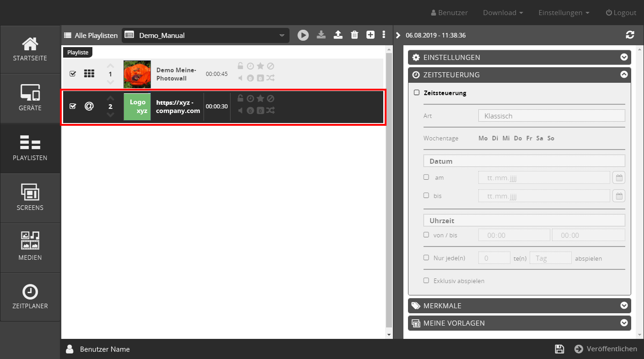Click the save floppy disk icon

click(559, 349)
